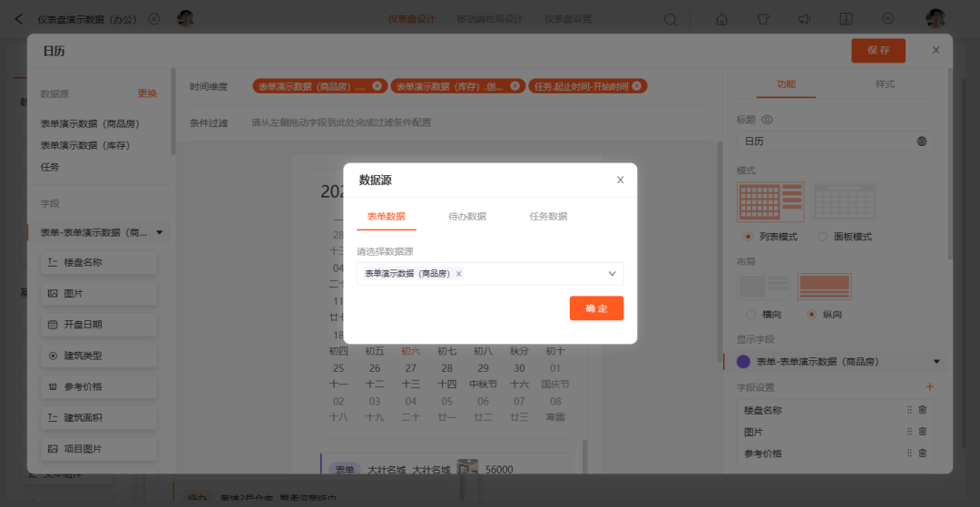Open the 仪表盘设计 tab
The width and height of the screenshot is (980, 507).
click(411, 19)
